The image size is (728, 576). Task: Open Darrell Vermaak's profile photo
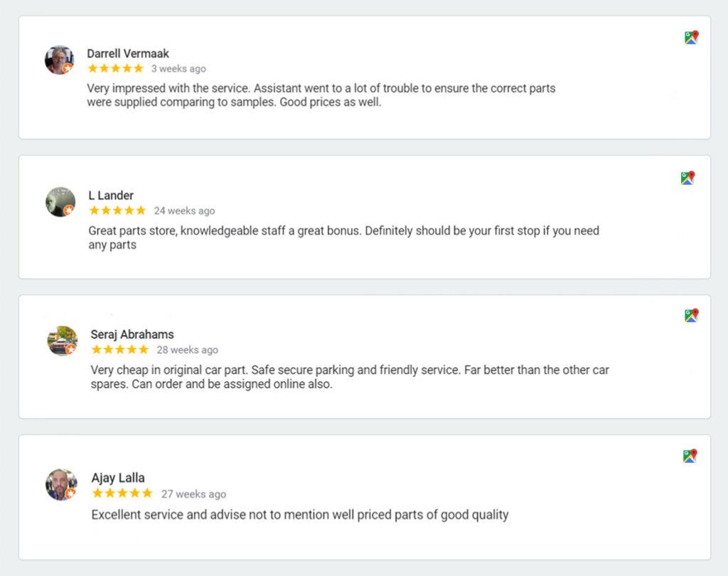(59, 60)
